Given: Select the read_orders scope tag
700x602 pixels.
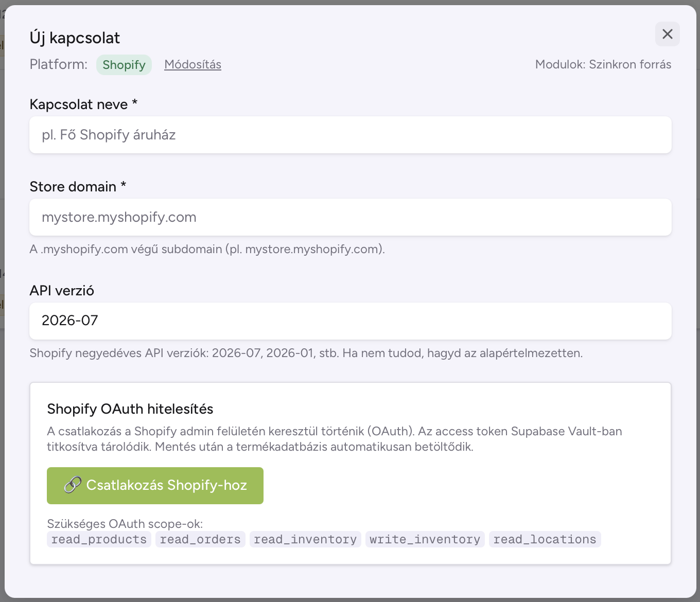Looking at the screenshot, I should [200, 539].
